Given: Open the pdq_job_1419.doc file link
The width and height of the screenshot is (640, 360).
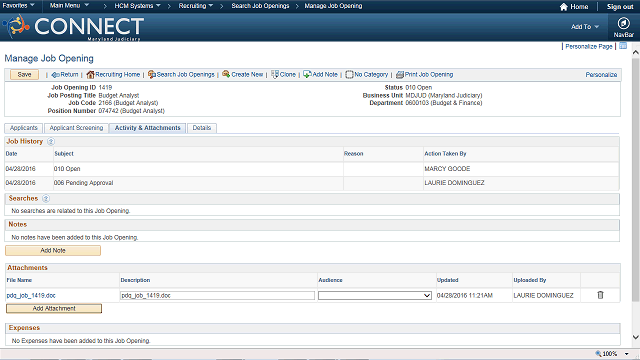Looking at the screenshot, I should [x=31, y=296].
